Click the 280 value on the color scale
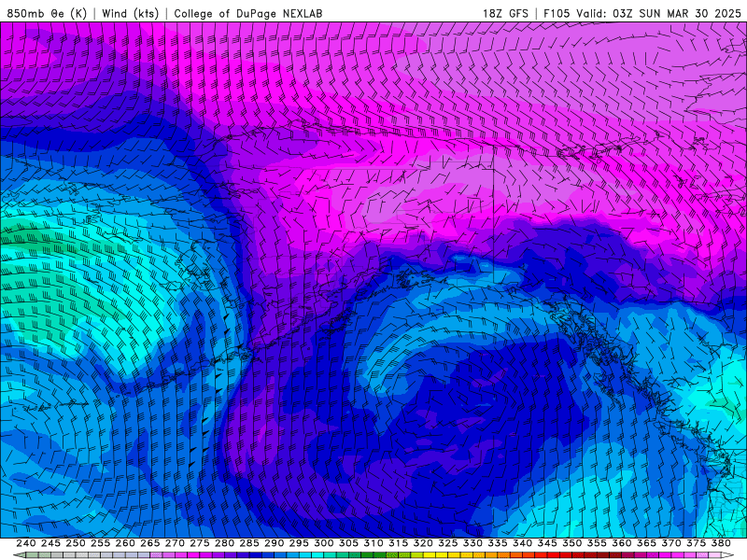747x560 pixels. (224, 543)
